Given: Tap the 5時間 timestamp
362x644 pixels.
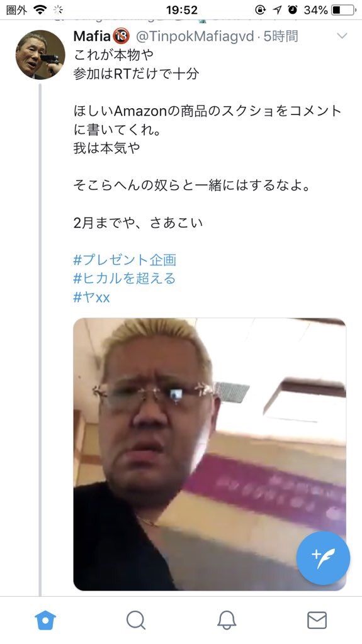Looking at the screenshot, I should click(281, 36).
